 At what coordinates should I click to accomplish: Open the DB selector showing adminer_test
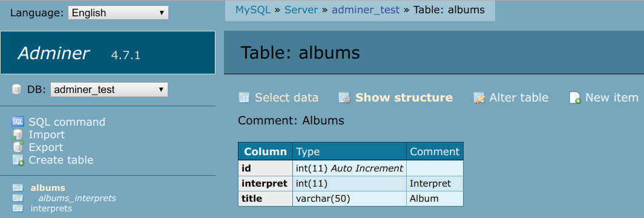[109, 89]
